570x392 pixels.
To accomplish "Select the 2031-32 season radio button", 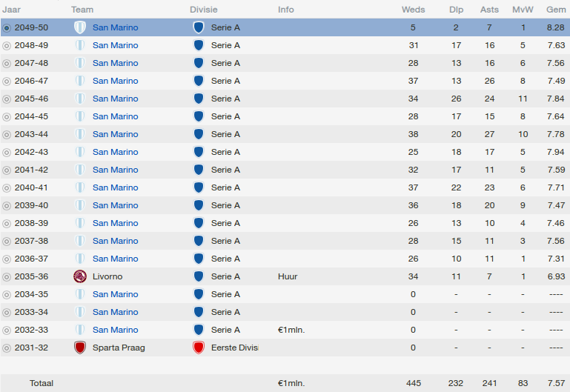I will pyautogui.click(x=7, y=348).
